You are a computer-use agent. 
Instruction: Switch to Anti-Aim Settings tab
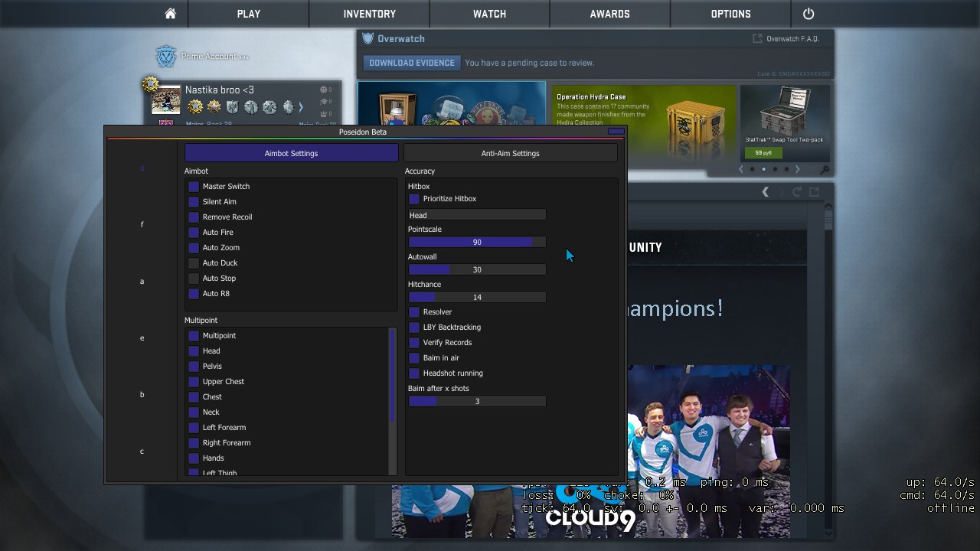(510, 153)
